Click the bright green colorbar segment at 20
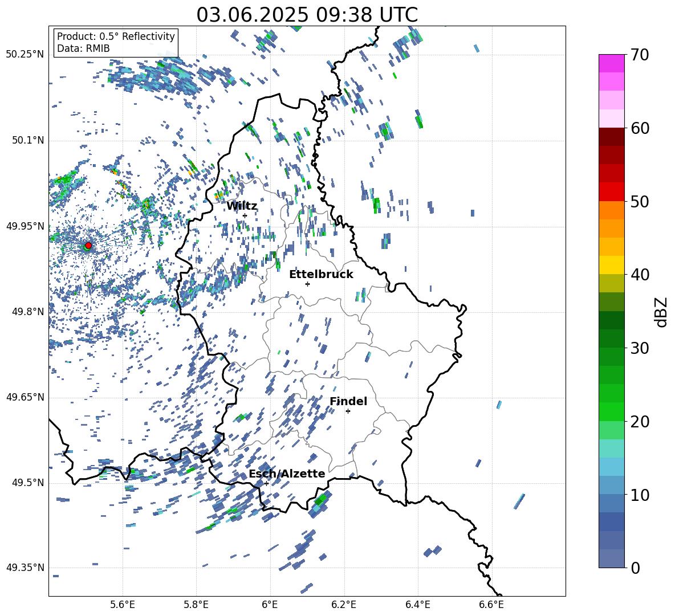Image resolution: width=675 pixels, height=616 pixels. tap(611, 411)
